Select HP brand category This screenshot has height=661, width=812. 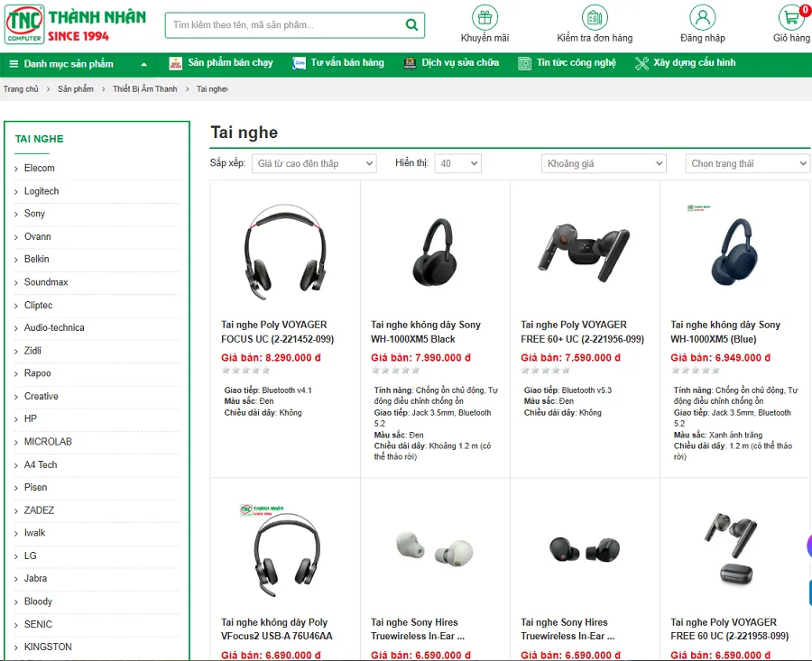(31, 418)
